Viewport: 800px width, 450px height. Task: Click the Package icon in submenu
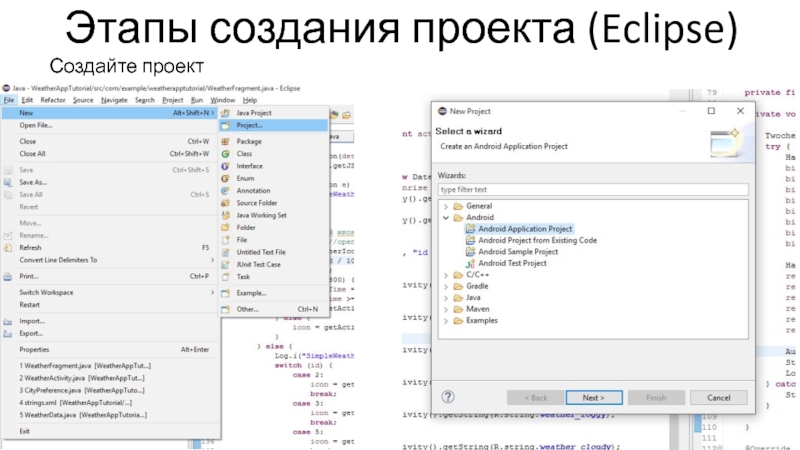225,141
